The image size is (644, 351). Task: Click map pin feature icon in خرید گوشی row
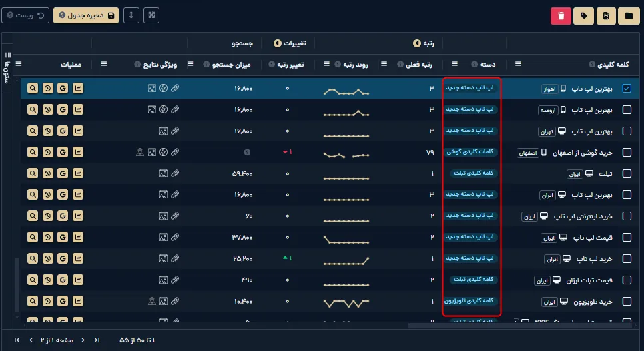click(140, 152)
